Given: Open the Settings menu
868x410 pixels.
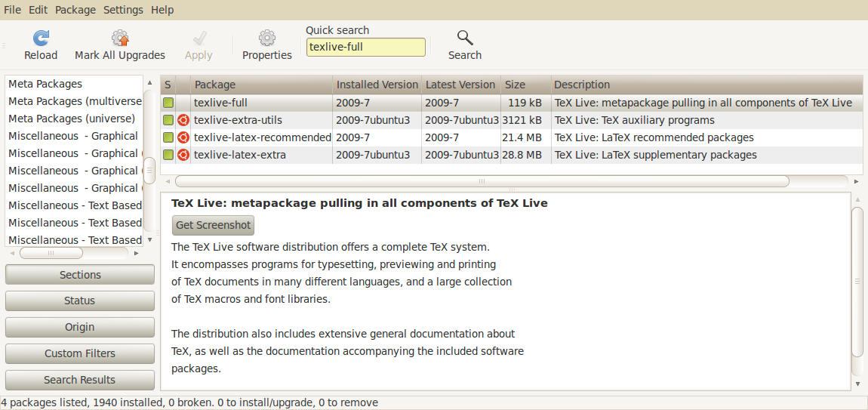Looking at the screenshot, I should coord(124,10).
